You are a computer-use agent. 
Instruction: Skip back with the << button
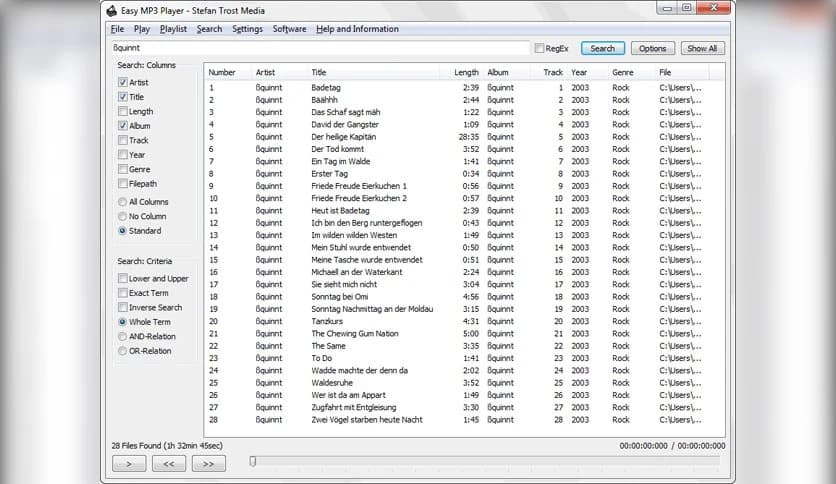(169, 464)
